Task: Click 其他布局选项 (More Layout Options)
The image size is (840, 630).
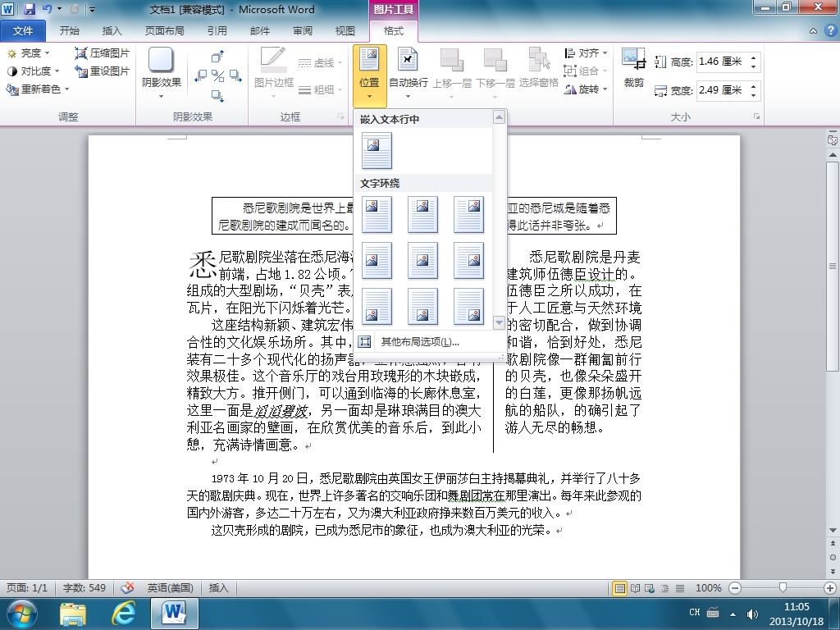Action: point(428,342)
